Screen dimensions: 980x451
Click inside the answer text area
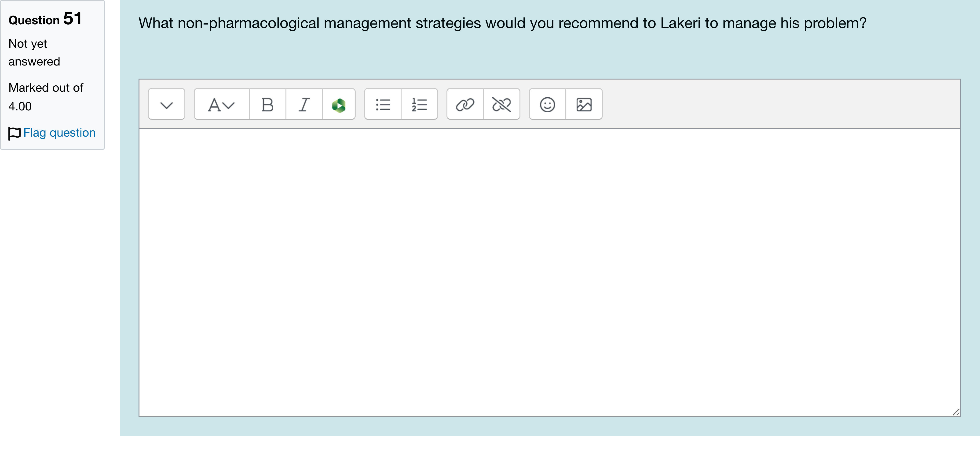coord(549,272)
